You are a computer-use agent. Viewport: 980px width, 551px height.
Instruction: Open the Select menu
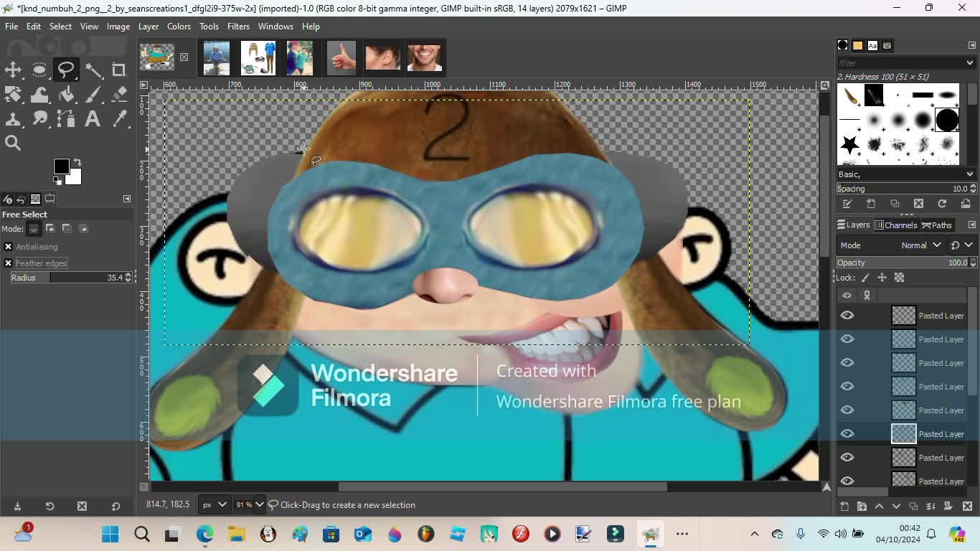click(x=60, y=27)
